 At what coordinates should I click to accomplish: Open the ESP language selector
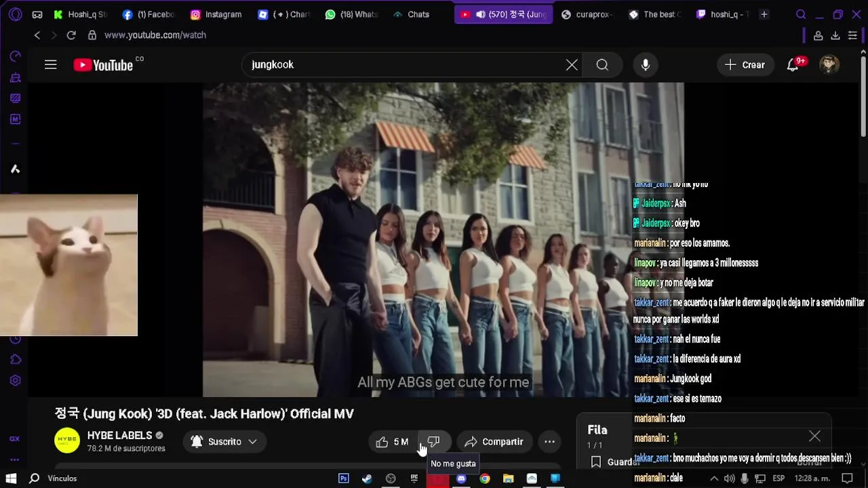(x=778, y=479)
